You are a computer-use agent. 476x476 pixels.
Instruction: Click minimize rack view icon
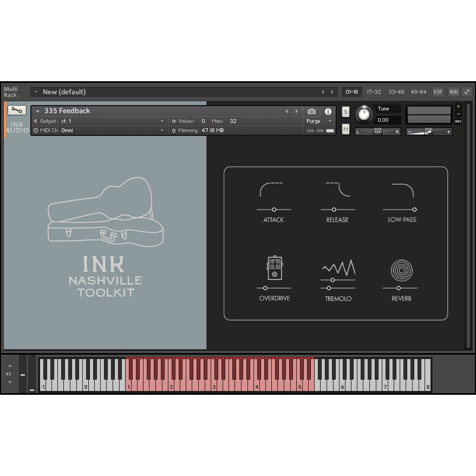pos(467,92)
